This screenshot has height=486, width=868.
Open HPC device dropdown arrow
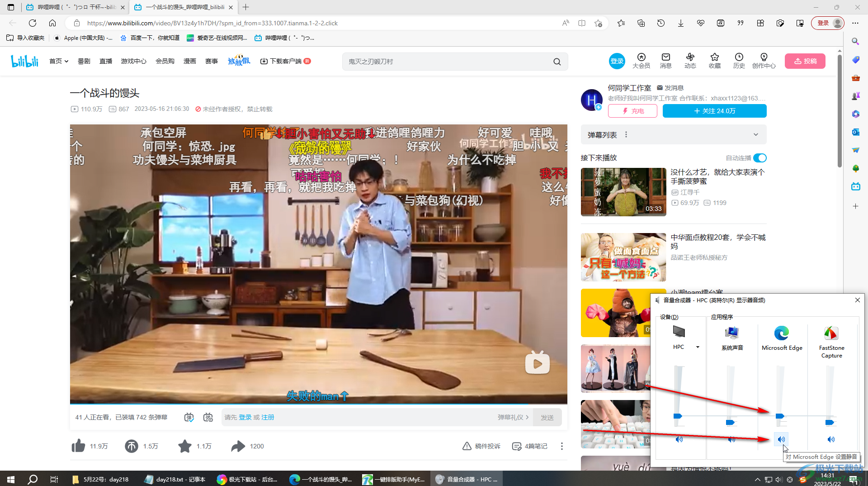pyautogui.click(x=698, y=347)
